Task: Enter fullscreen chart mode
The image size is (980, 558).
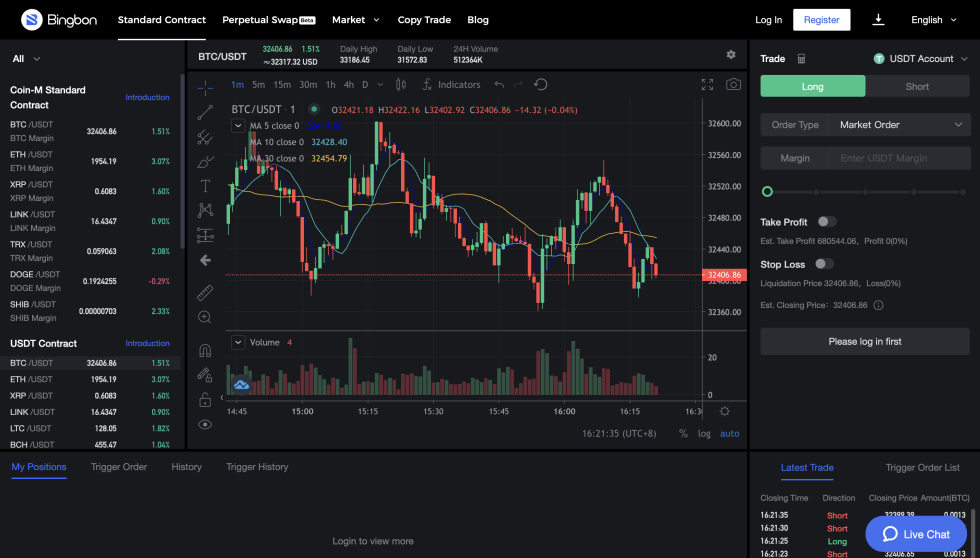Action: tap(708, 85)
